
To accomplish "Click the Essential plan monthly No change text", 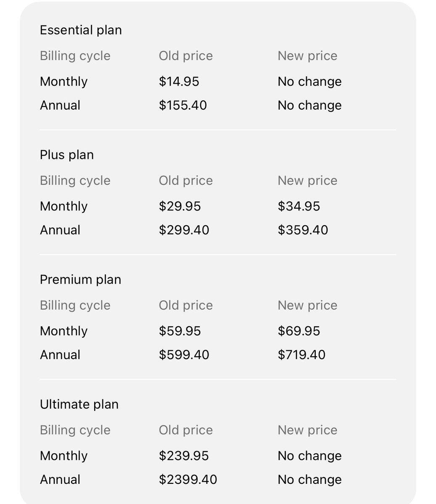I will click(310, 81).
